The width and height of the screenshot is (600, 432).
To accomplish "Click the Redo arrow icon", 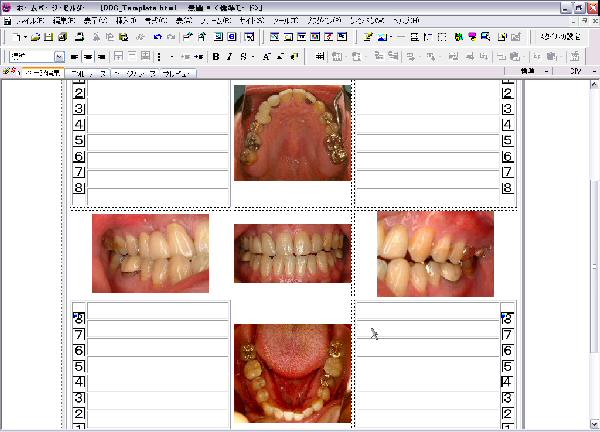I will [171, 37].
